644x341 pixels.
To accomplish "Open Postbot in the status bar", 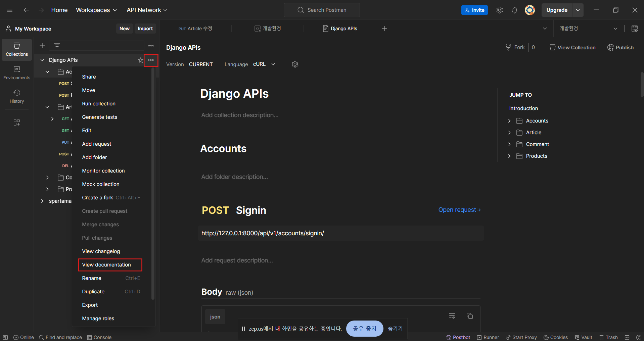I will [458, 337].
